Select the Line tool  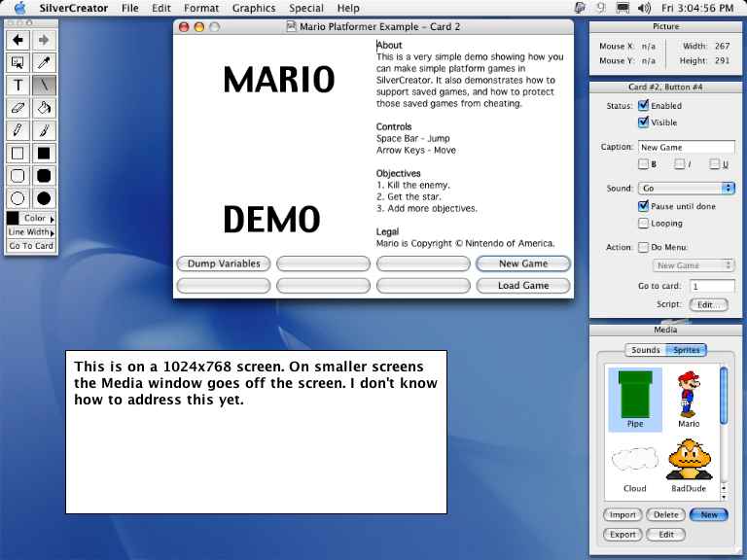(x=44, y=86)
